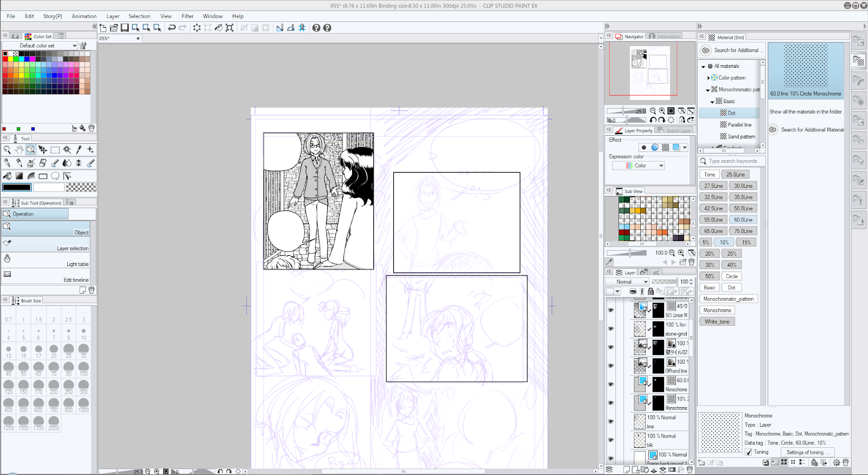868x475 pixels.
Task: Open the Story(P) menu
Action: 53,16
